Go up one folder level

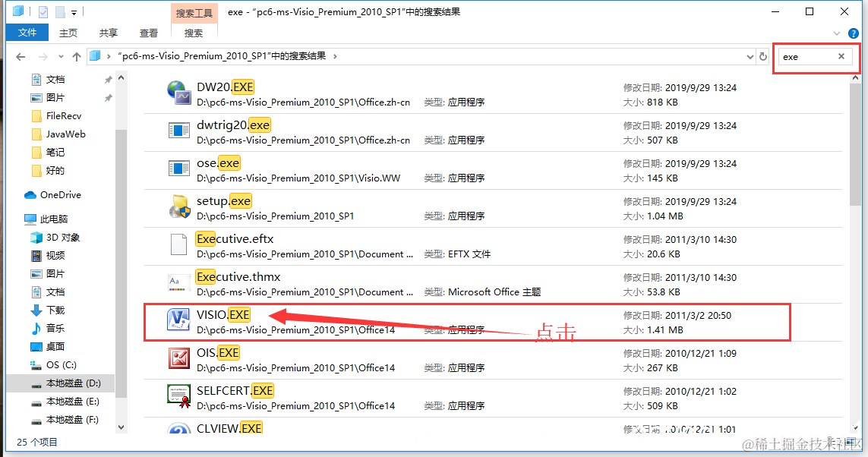coord(77,56)
